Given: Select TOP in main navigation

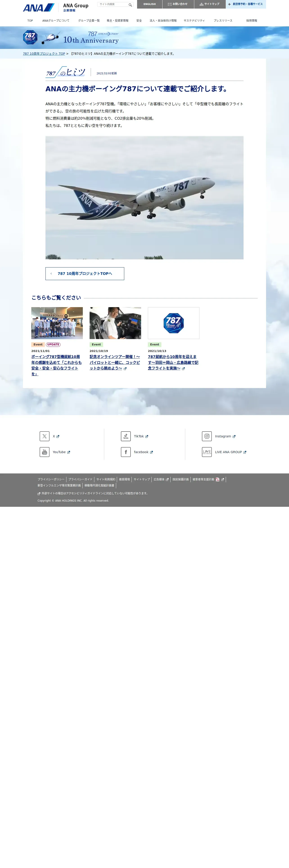Looking at the screenshot, I should click(x=30, y=21).
